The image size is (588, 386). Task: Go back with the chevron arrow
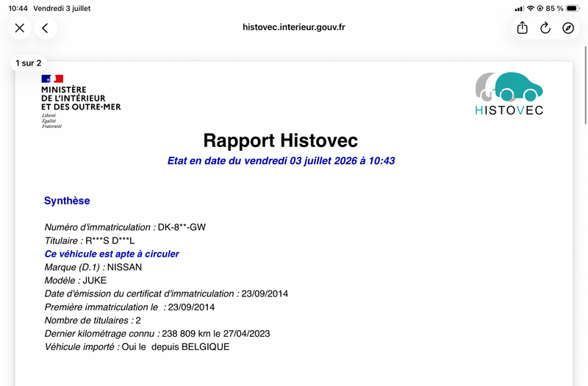(46, 28)
